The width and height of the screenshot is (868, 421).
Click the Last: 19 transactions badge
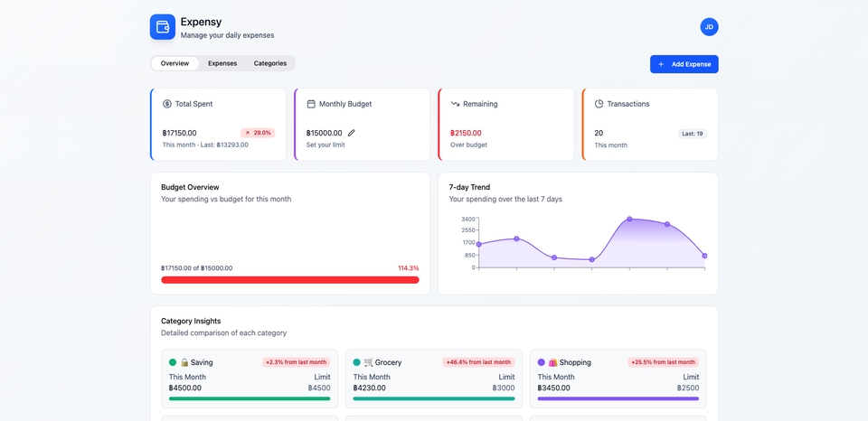[693, 134]
